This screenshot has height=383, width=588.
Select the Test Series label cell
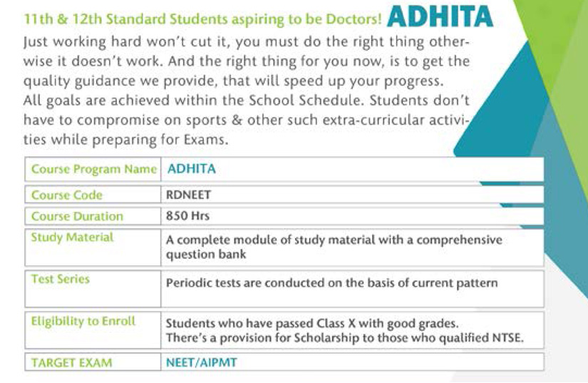[62, 280]
